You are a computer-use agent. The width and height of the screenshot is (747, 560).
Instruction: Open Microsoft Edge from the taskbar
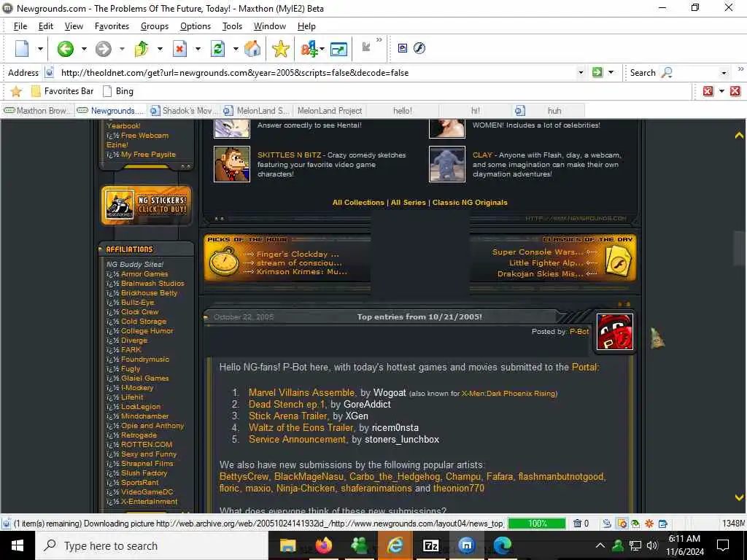tap(502, 545)
